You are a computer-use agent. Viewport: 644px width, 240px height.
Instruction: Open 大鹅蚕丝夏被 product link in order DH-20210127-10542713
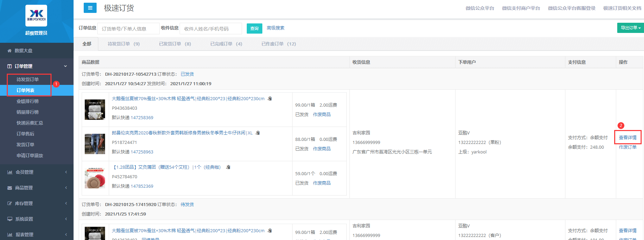pos(188,98)
